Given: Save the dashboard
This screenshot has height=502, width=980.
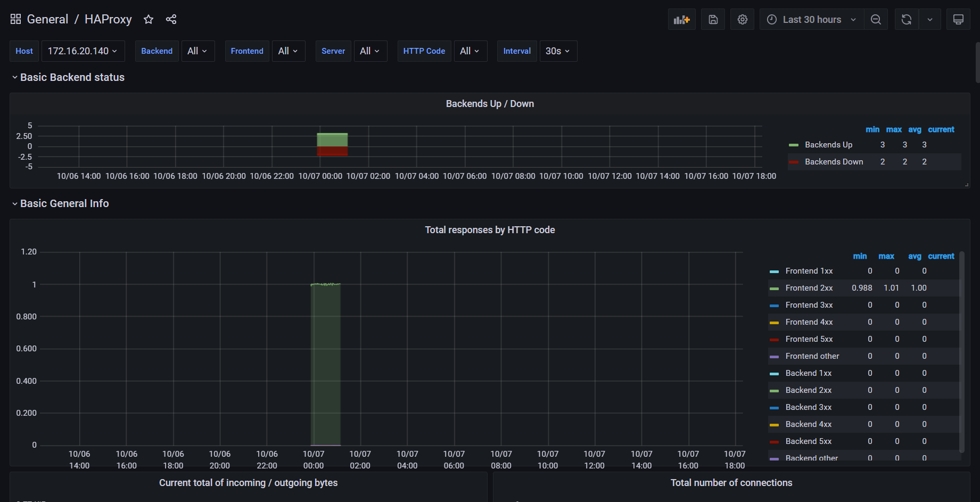Looking at the screenshot, I should (713, 19).
